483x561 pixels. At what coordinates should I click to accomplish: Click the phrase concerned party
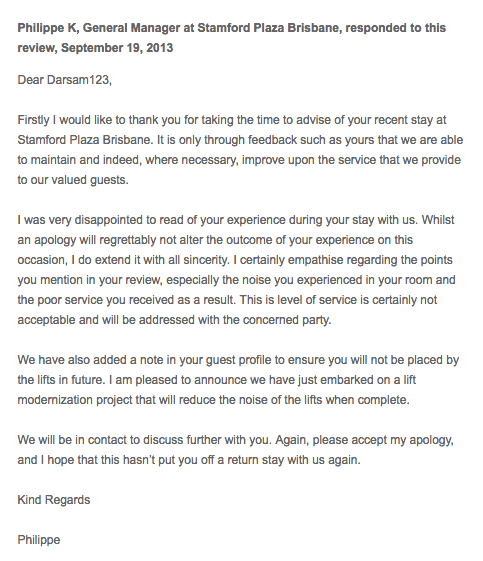point(287,320)
